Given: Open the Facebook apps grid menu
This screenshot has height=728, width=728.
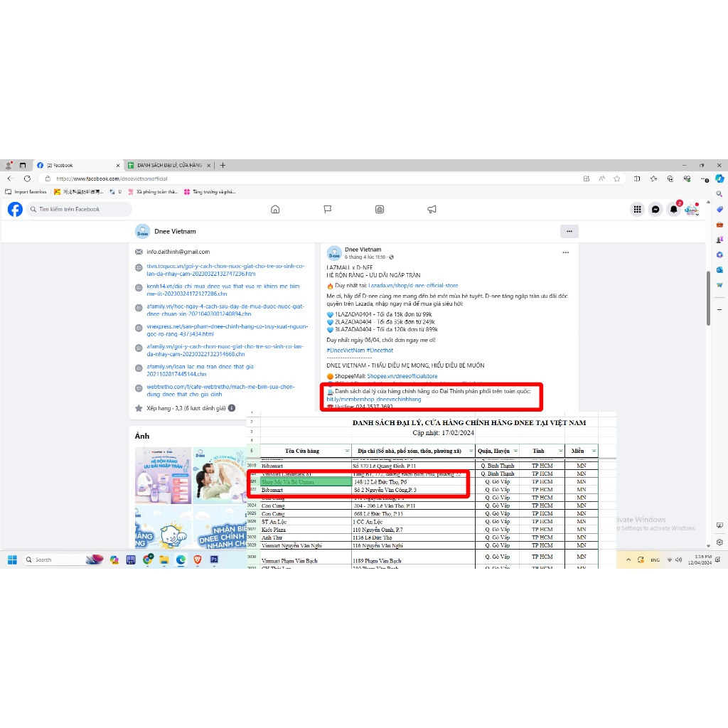Looking at the screenshot, I should [637, 209].
